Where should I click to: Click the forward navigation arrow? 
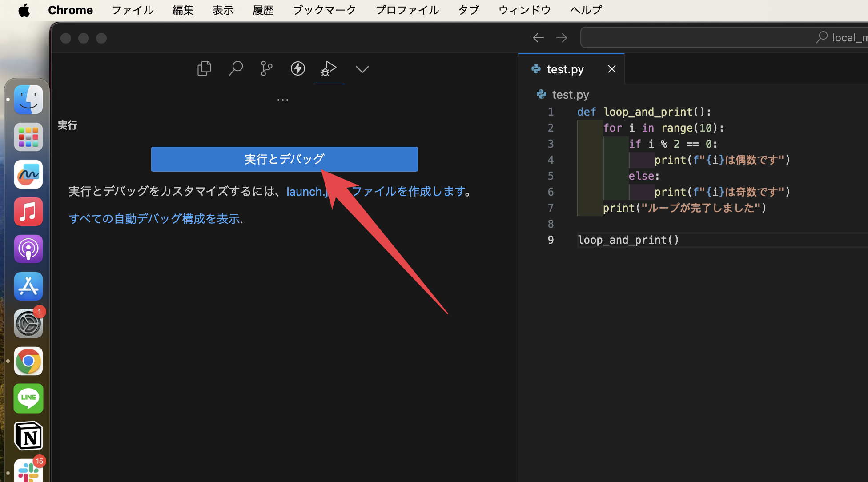tap(561, 37)
